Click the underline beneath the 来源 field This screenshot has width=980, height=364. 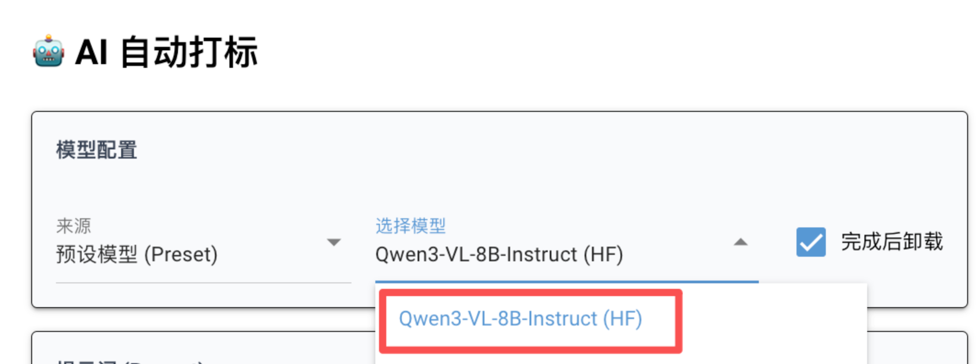[203, 283]
